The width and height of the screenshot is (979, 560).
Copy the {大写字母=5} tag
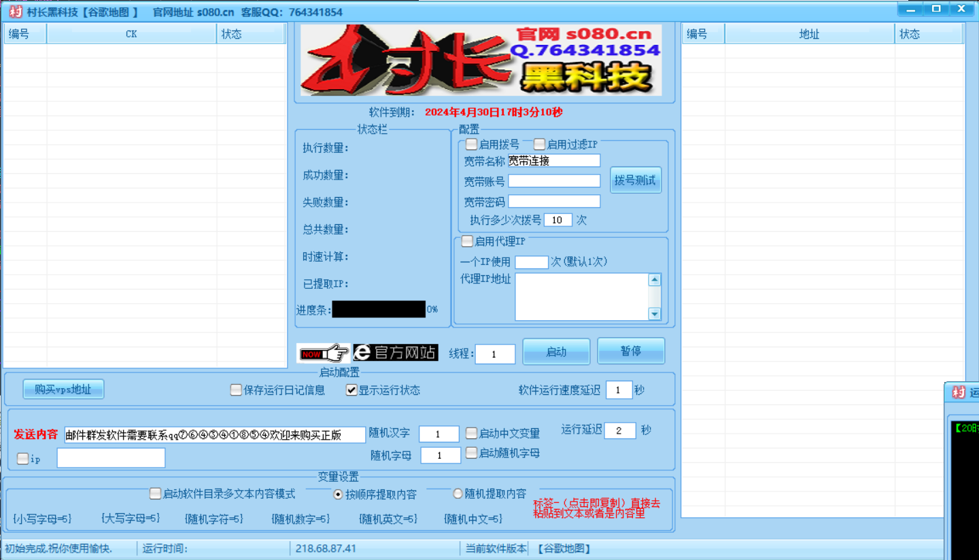(131, 519)
